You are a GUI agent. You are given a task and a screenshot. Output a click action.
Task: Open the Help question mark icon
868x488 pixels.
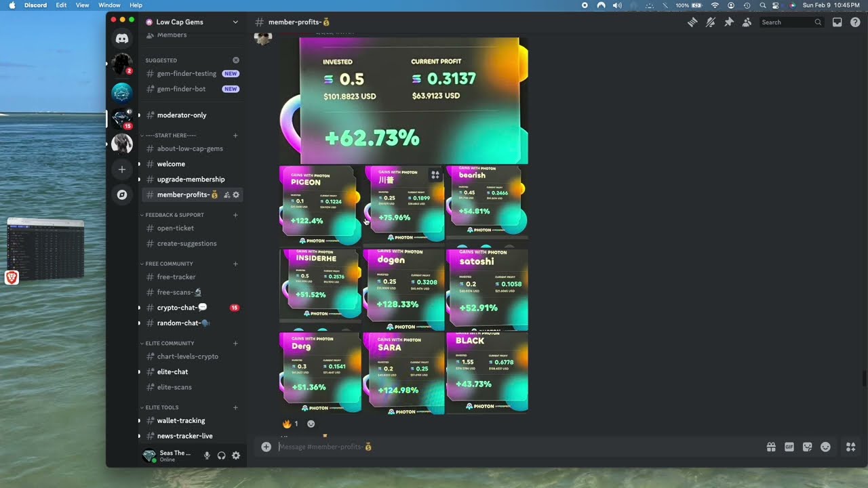click(855, 22)
